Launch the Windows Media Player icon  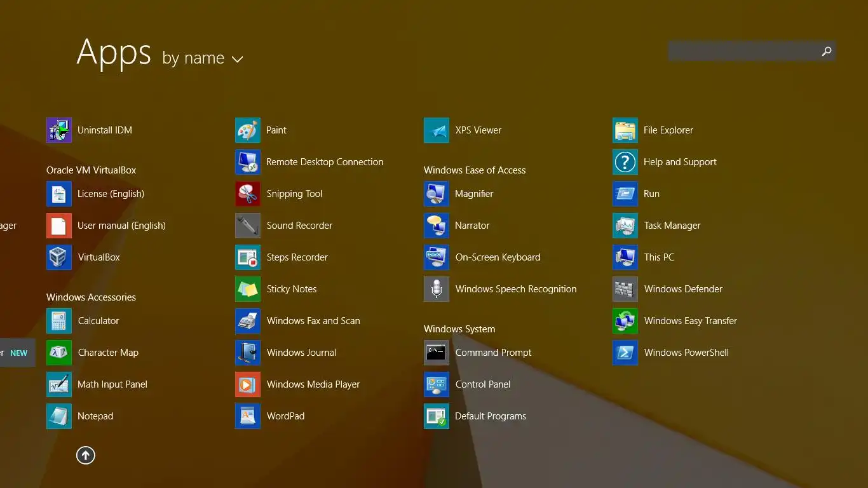click(248, 384)
